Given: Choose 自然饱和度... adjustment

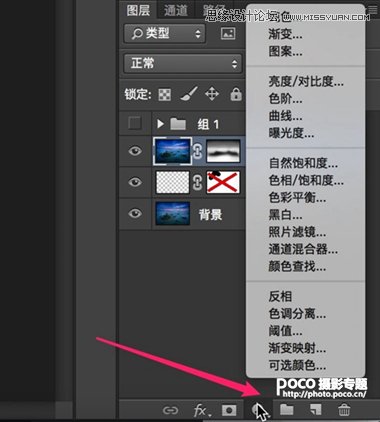Looking at the screenshot, I should point(303,163).
